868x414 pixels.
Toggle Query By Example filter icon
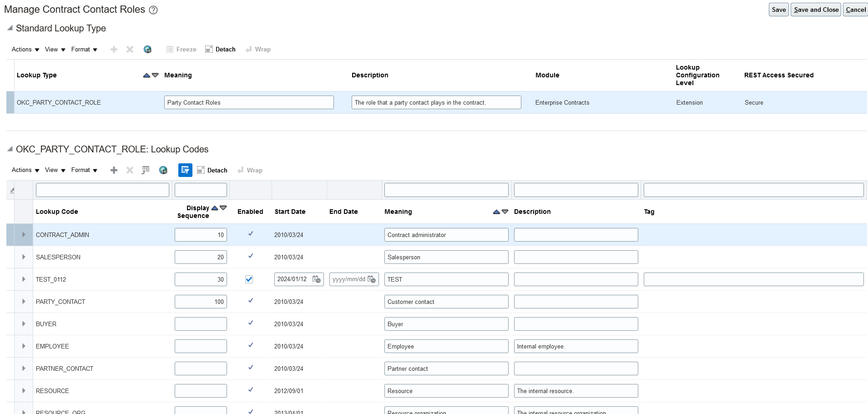185,170
